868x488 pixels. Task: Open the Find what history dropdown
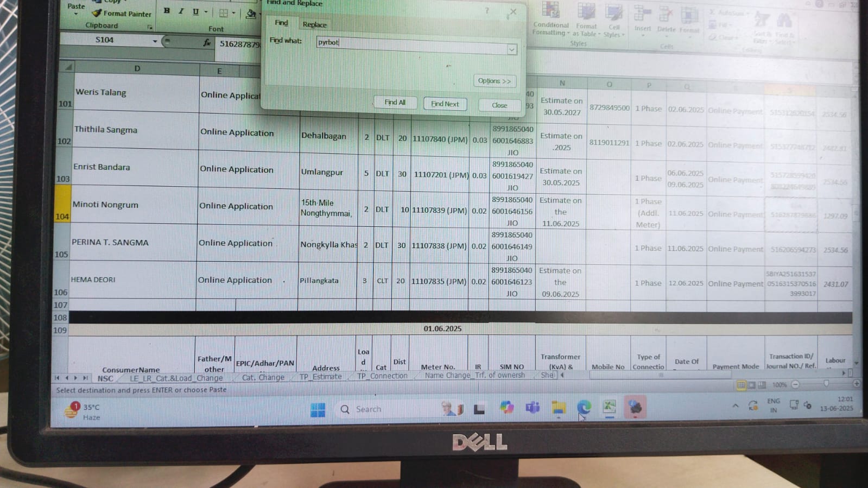[x=511, y=49]
